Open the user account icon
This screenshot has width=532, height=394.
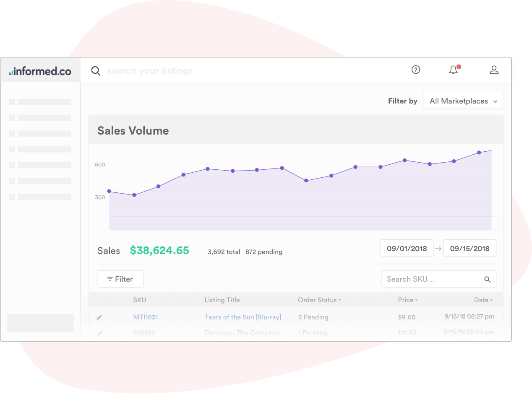tap(494, 70)
